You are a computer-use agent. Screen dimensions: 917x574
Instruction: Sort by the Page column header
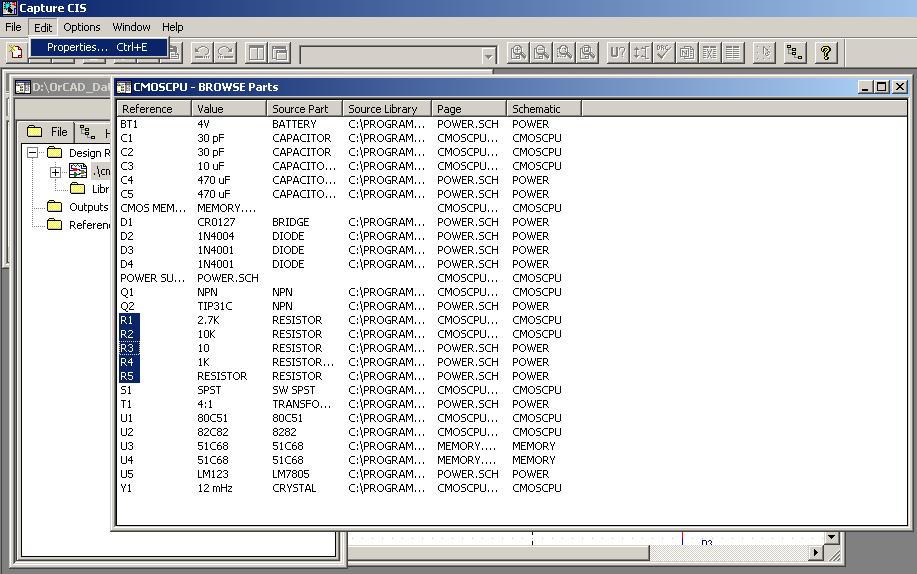click(x=468, y=109)
